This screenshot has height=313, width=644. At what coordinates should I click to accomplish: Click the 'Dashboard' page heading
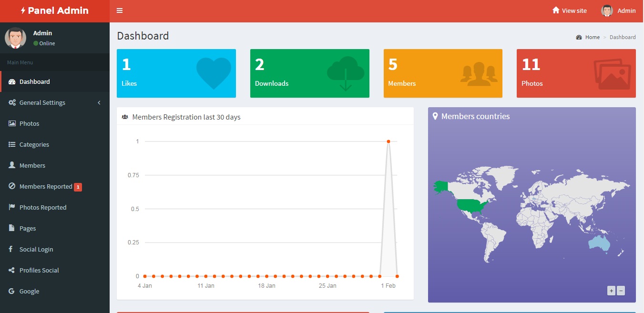pyautogui.click(x=143, y=36)
